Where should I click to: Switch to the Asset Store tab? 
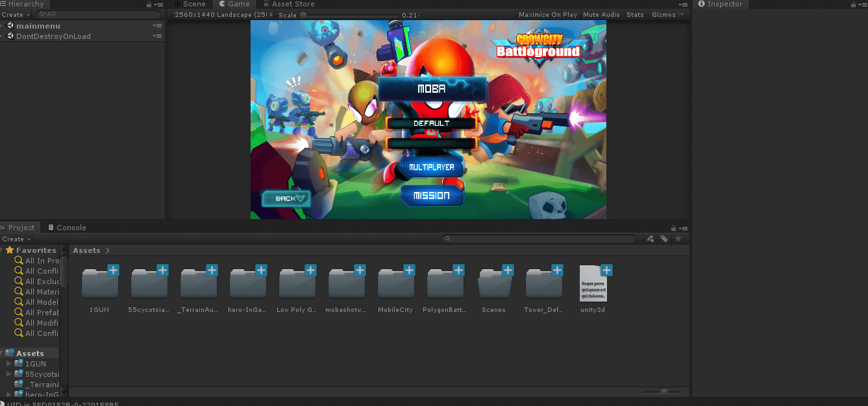point(288,4)
